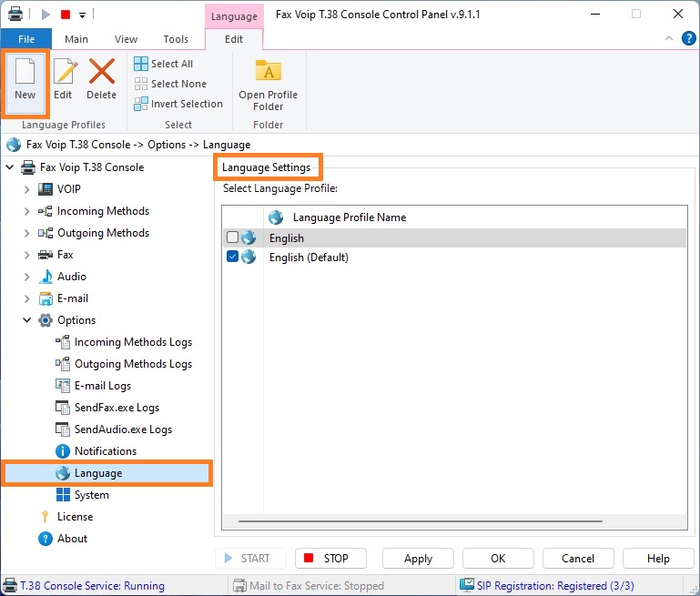Expand the Audio tree node
700x596 pixels.
[x=26, y=277]
